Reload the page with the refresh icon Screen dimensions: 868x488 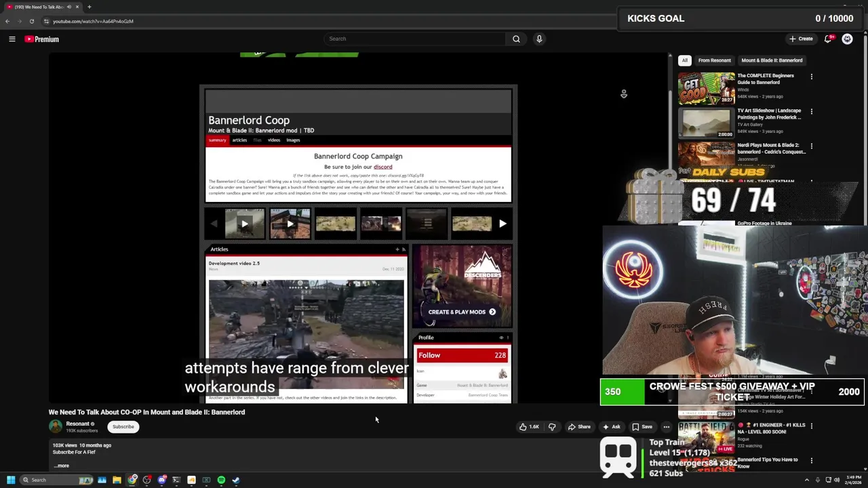coord(31,21)
